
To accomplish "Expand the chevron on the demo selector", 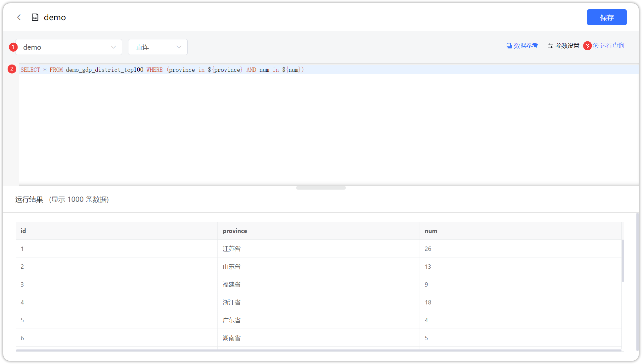I will pos(113,47).
